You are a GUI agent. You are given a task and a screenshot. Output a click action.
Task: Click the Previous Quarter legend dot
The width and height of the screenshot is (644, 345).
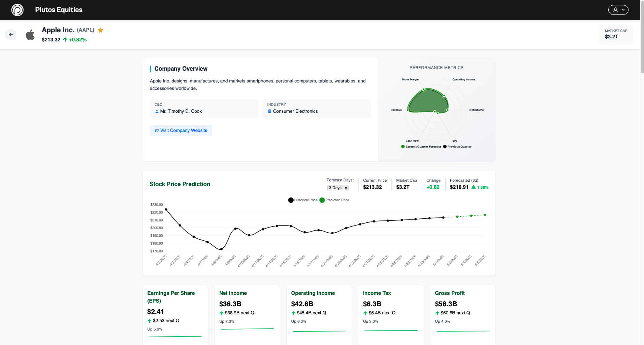tap(445, 147)
